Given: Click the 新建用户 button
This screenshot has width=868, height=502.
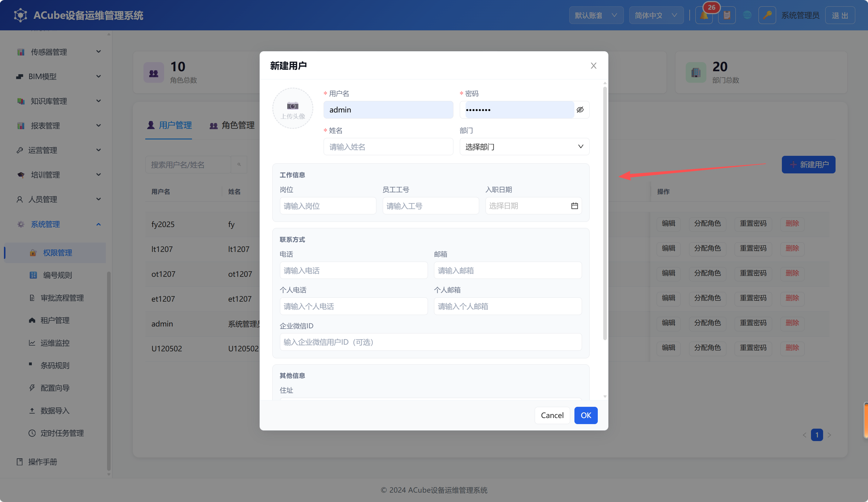Looking at the screenshot, I should [808, 165].
